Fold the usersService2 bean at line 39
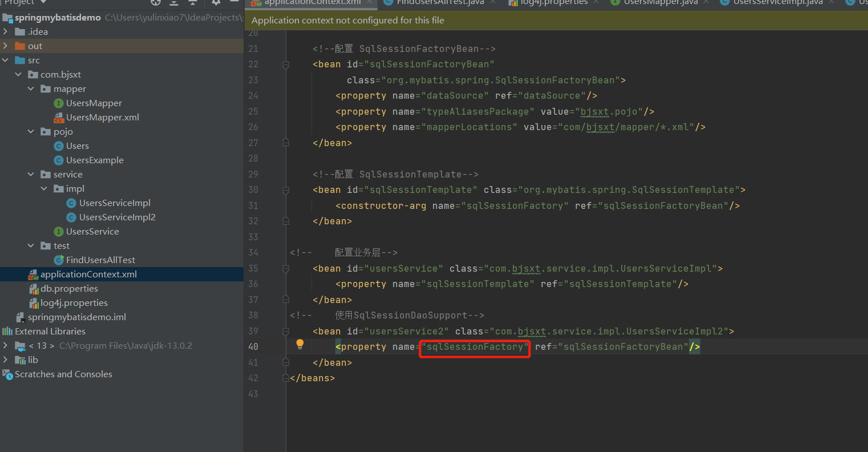Image resolution: width=868 pixels, height=452 pixels. [x=286, y=331]
